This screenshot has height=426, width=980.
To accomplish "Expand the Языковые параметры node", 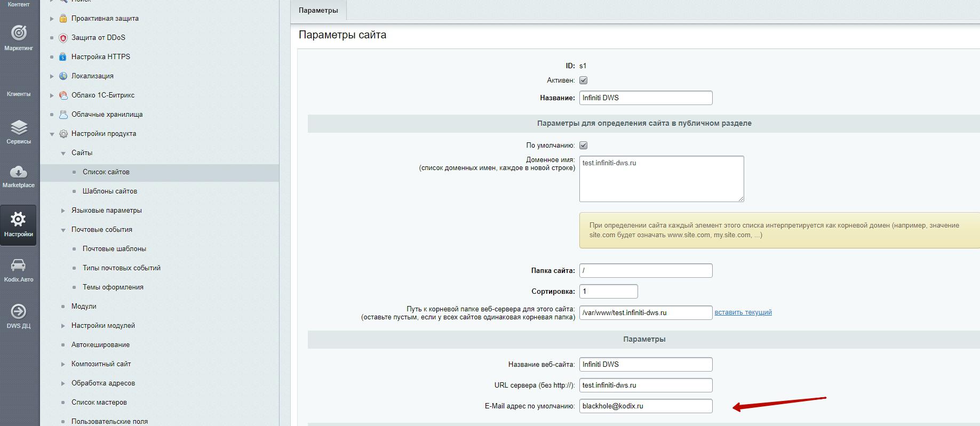I will tap(63, 211).
